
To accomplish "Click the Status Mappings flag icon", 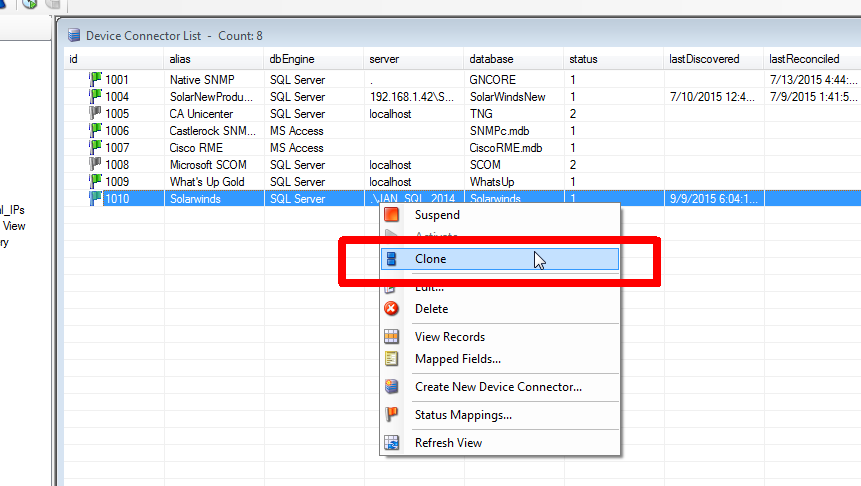I will [x=392, y=415].
